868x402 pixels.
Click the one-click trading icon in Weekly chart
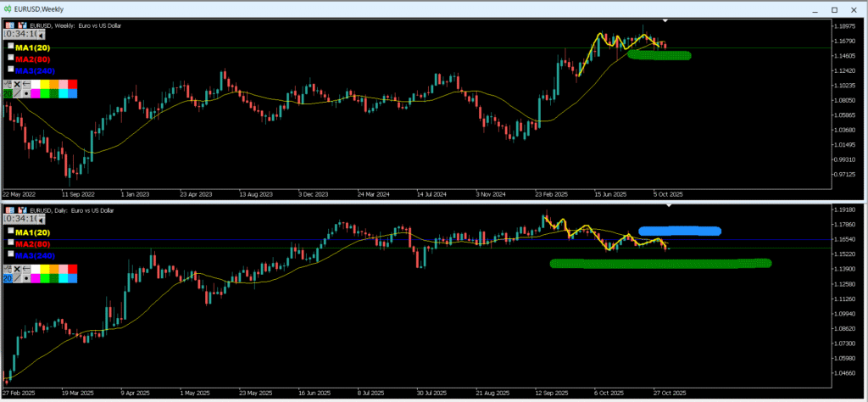22,25
